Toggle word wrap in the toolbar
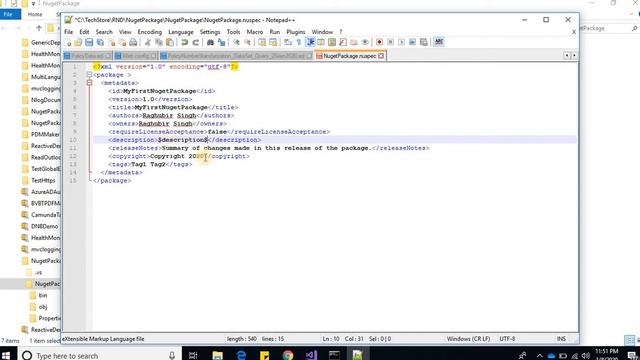The height and width of the screenshot is (360, 640). pyautogui.click(x=288, y=42)
